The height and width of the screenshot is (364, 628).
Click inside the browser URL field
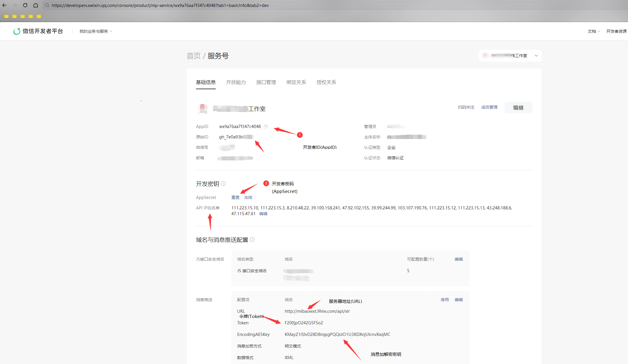(159, 5)
